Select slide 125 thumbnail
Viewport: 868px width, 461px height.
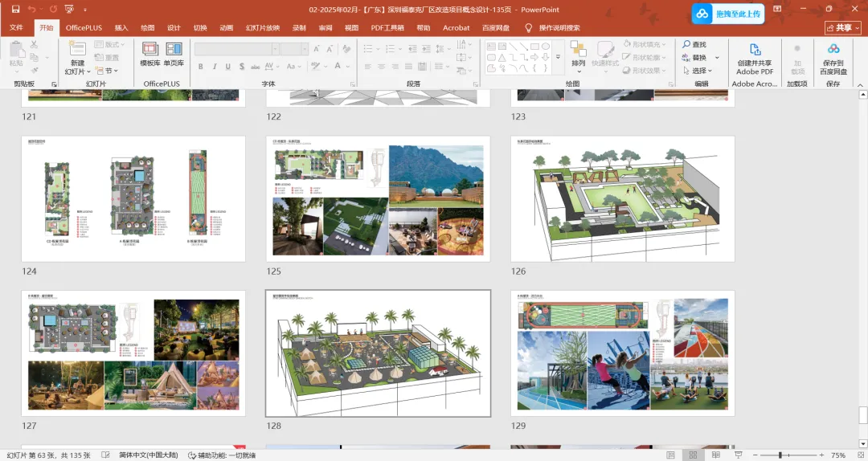coord(378,198)
